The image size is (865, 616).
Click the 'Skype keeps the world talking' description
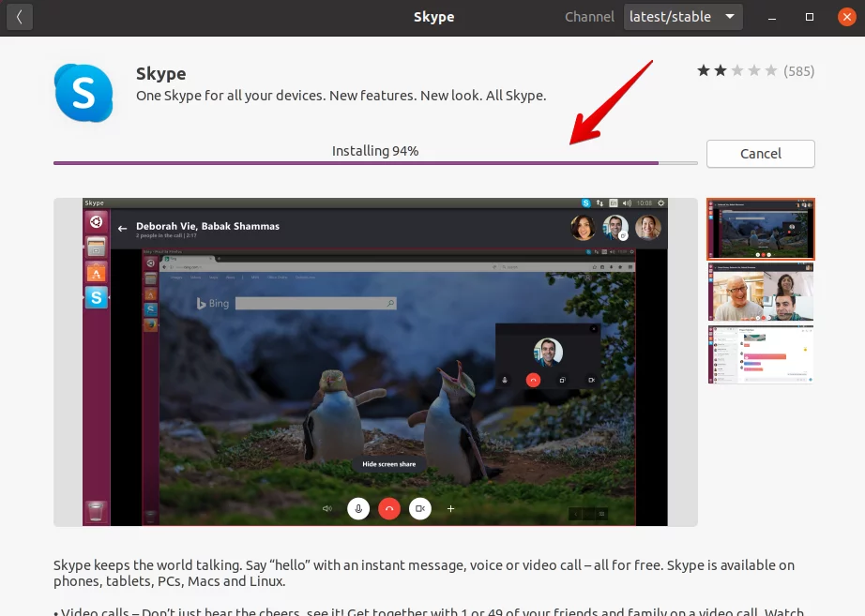click(424, 573)
